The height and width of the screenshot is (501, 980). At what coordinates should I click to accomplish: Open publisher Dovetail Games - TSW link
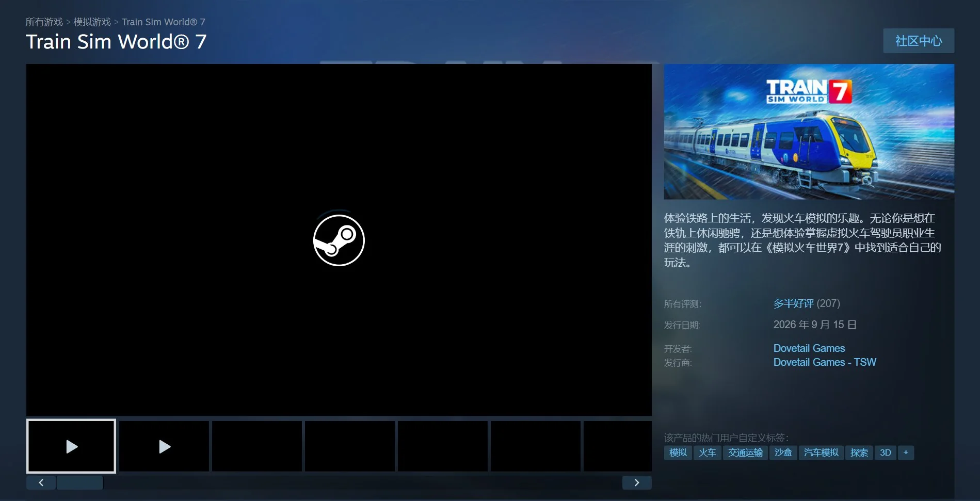(x=825, y=362)
